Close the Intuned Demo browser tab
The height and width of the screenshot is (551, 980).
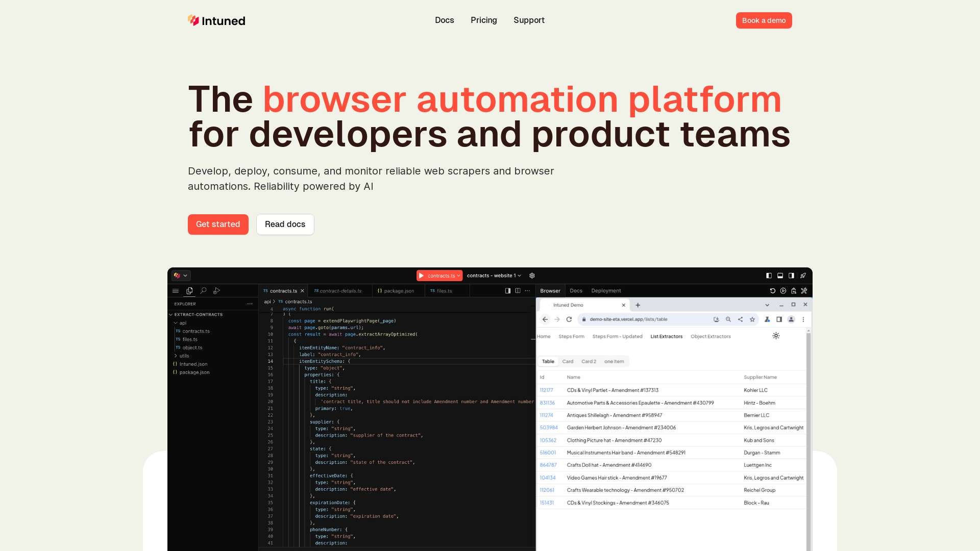click(623, 305)
